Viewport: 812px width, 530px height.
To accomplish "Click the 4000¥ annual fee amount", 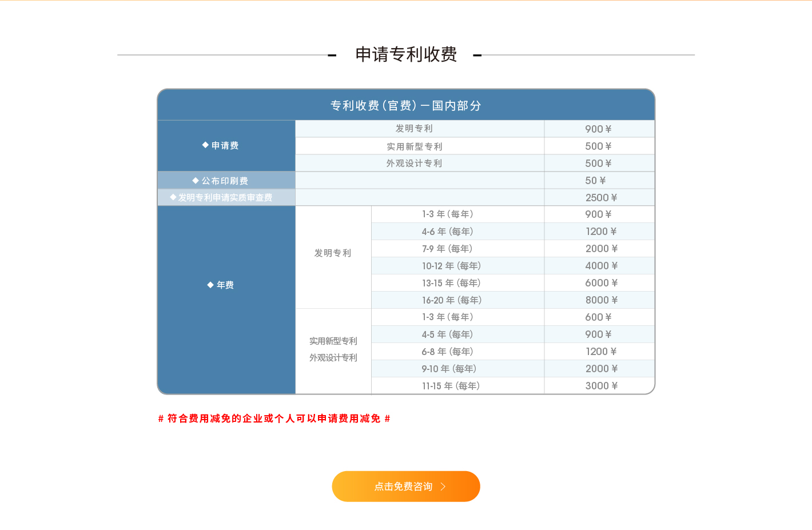I will (601, 266).
